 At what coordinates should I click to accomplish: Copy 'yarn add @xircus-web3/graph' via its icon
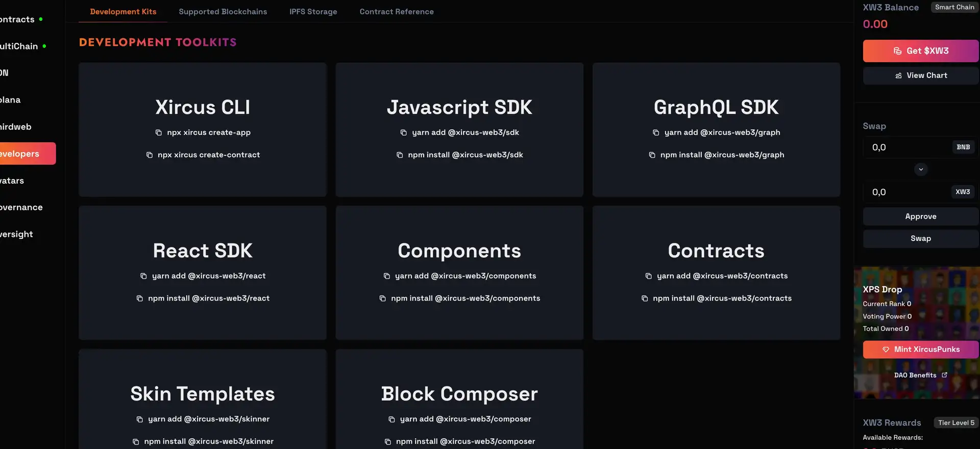click(x=656, y=133)
